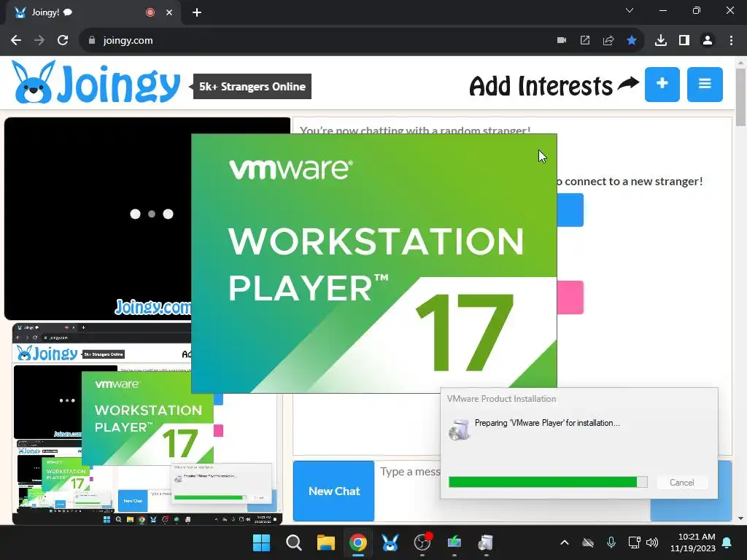747x560 pixels.
Task: Click the VMware Workstation Player 17 splash
Action: pyautogui.click(x=374, y=263)
